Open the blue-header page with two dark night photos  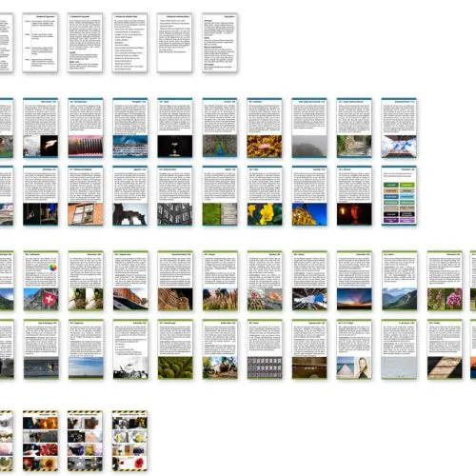click(41, 196)
